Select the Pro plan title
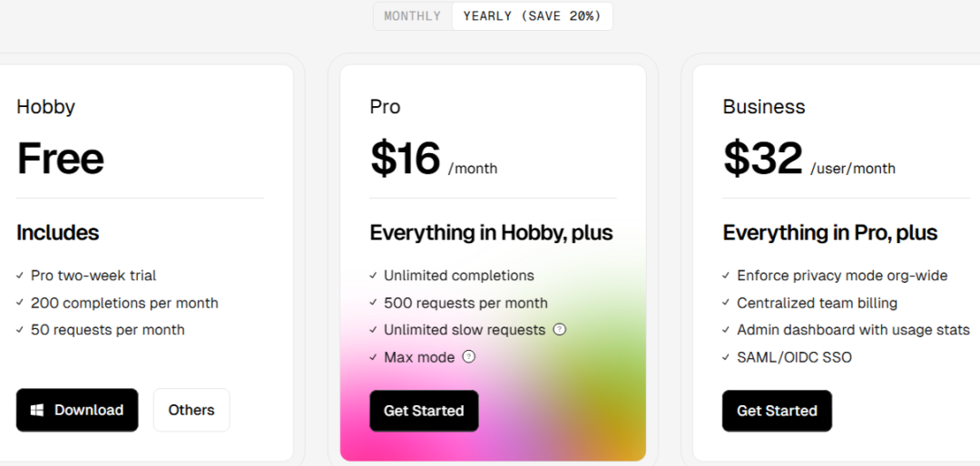This screenshot has height=466, width=980. pyautogui.click(x=385, y=107)
